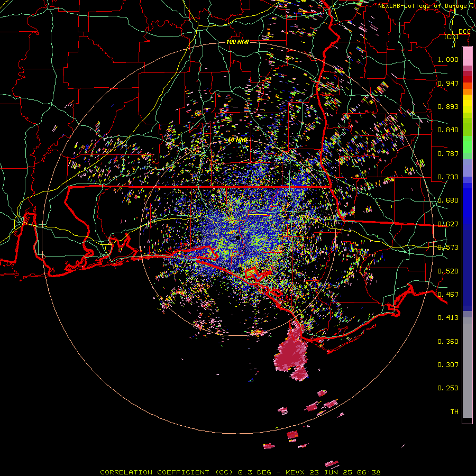Select the 0.733 scale value
476x476 pixels.
click(448, 177)
